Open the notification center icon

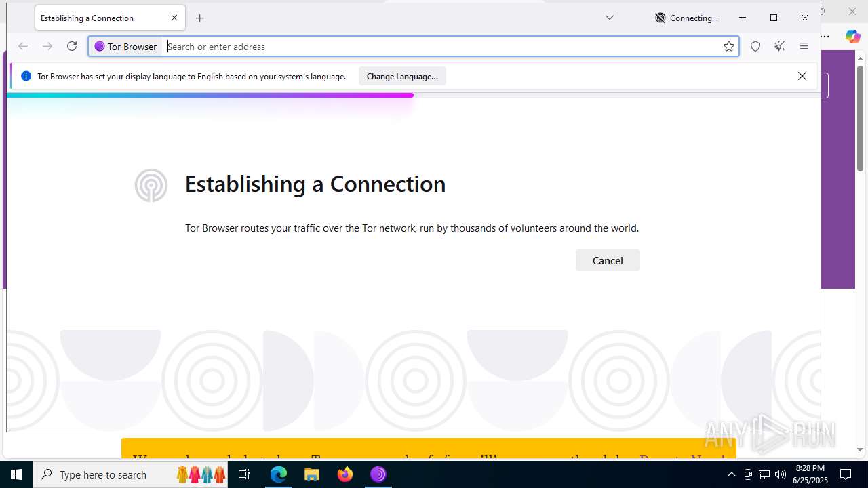[x=846, y=474]
